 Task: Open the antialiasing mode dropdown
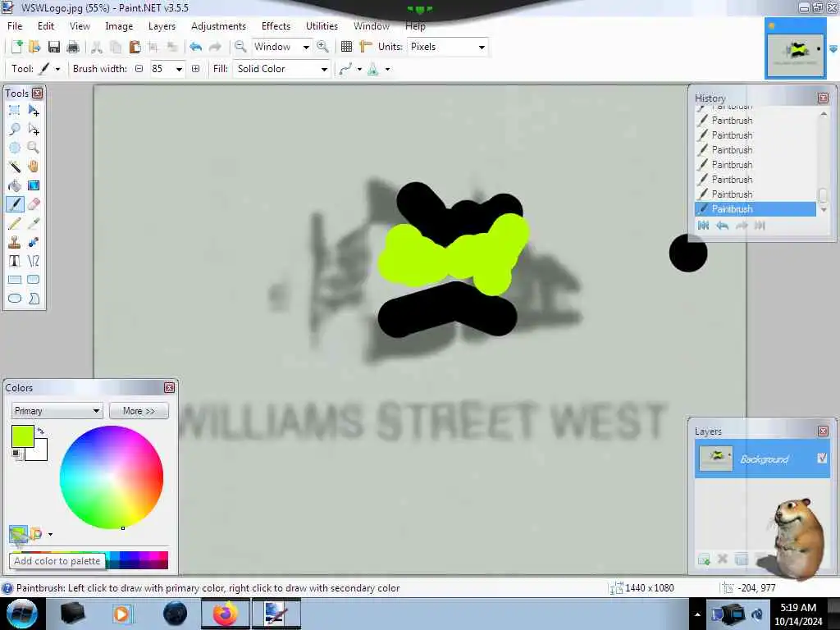click(x=359, y=69)
